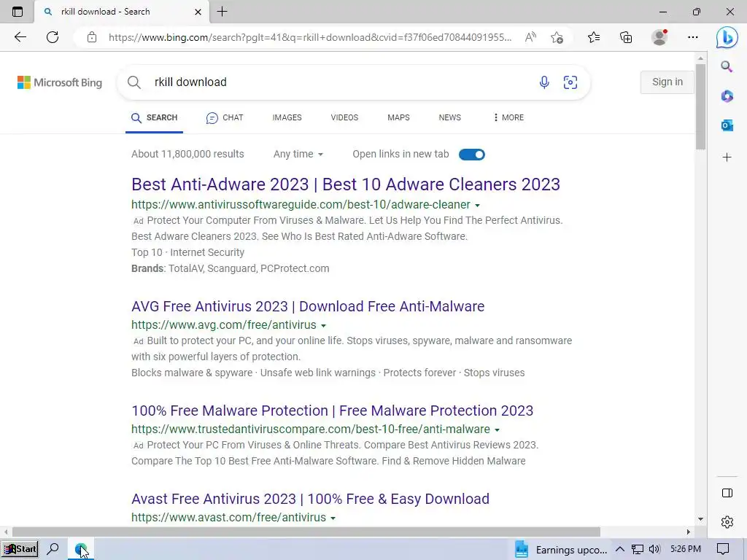Add this page to favorites
Viewport: 747px width, 560px height.
[557, 37]
